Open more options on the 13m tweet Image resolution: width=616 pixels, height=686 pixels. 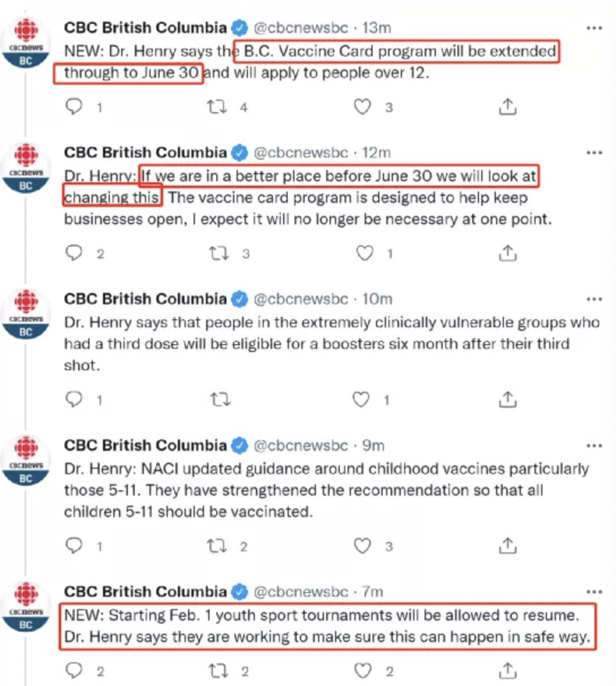click(594, 28)
